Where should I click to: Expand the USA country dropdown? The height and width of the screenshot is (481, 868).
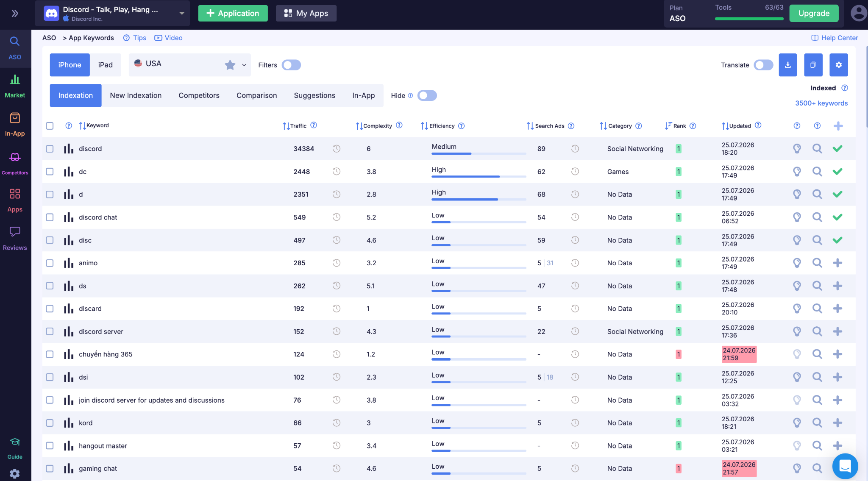click(x=189, y=65)
